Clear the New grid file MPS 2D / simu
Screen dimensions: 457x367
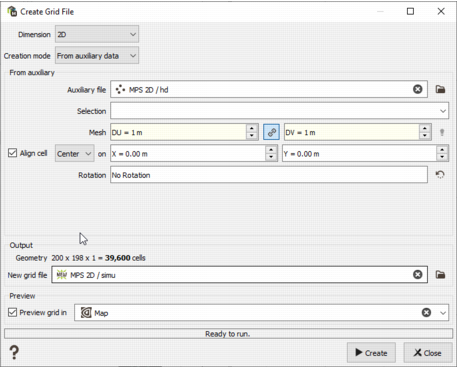417,275
